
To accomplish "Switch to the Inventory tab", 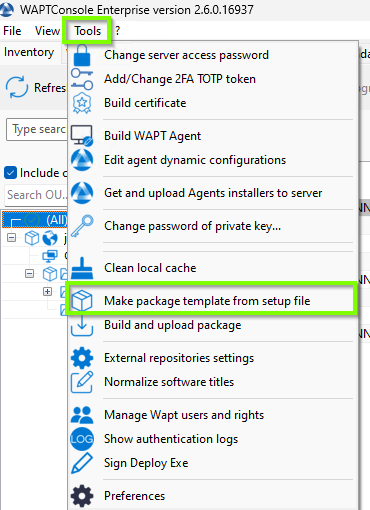I will 29,52.
